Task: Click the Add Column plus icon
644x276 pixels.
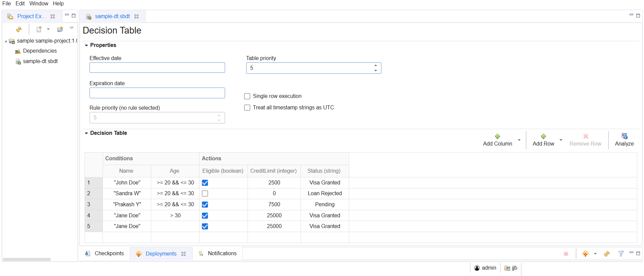Action: coord(497,136)
